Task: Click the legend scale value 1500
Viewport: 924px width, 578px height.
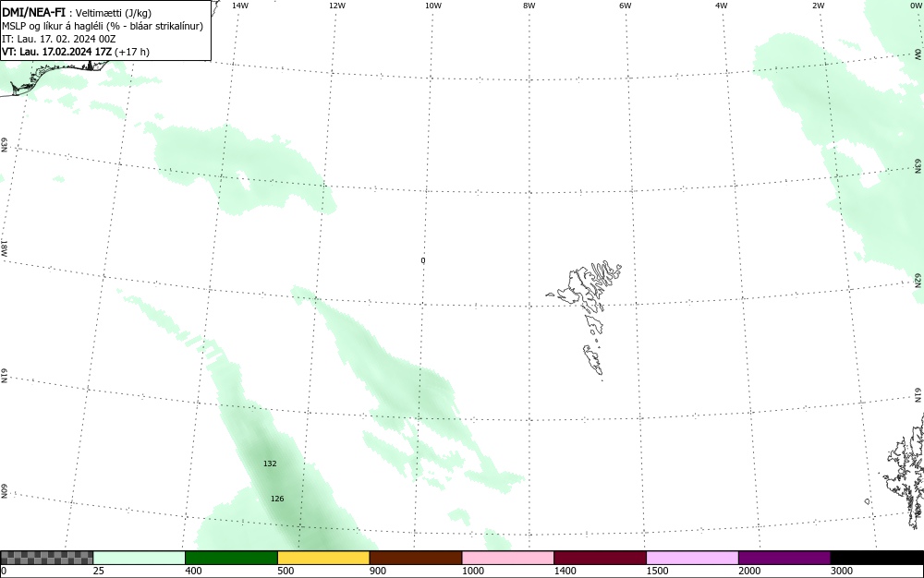Action: pyautogui.click(x=658, y=571)
